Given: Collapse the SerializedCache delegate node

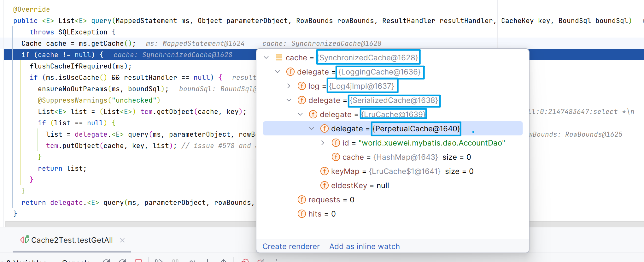Looking at the screenshot, I should tap(289, 100).
